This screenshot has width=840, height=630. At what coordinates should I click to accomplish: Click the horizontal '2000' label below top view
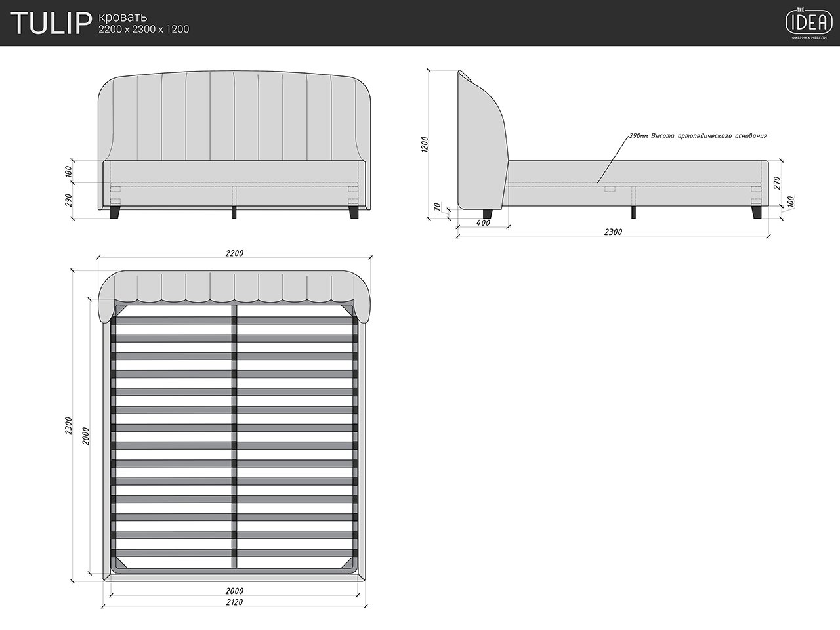pyautogui.click(x=234, y=590)
